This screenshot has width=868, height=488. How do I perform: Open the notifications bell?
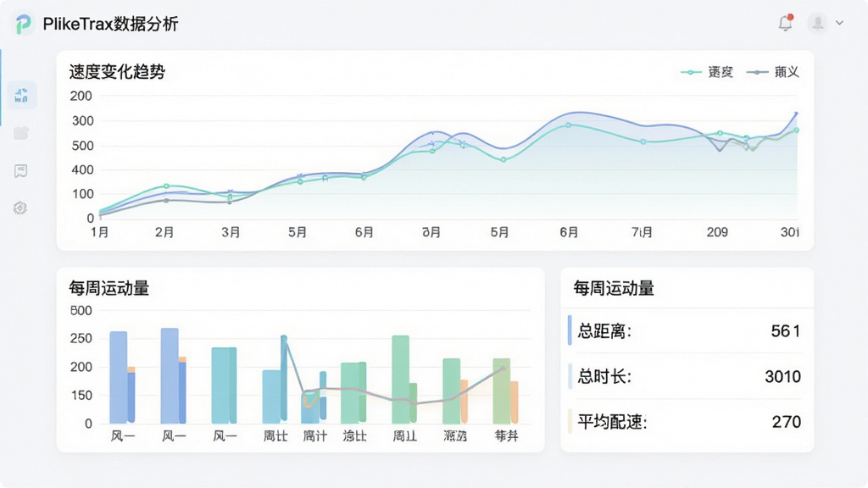point(786,23)
